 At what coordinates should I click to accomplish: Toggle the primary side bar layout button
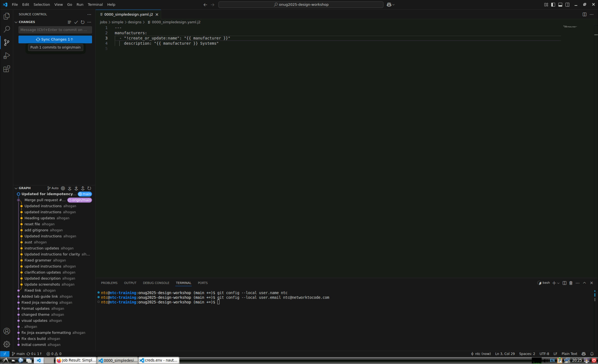(553, 5)
